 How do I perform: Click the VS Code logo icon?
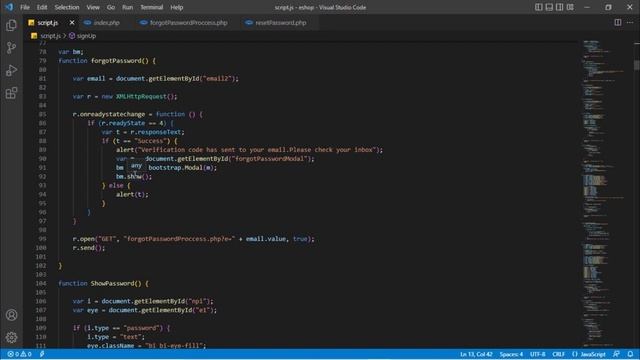9,7
